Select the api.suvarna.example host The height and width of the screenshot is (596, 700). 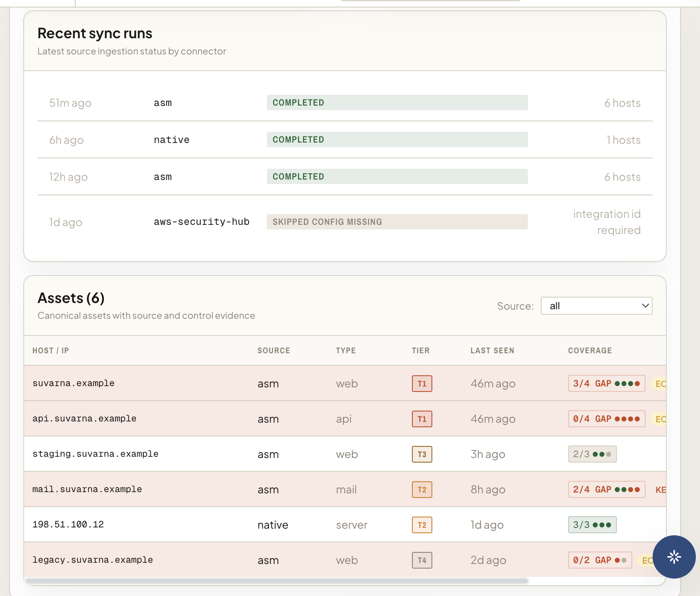click(x=84, y=419)
